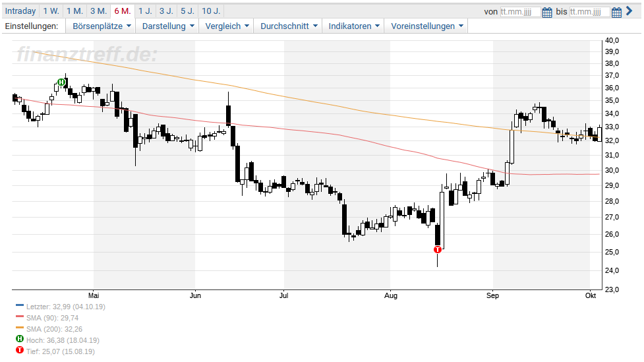This screenshot has height=362, width=644.
Task: Click 'Tief: 25,07 (15.08.19)' legend text
Action: [x=61, y=351]
